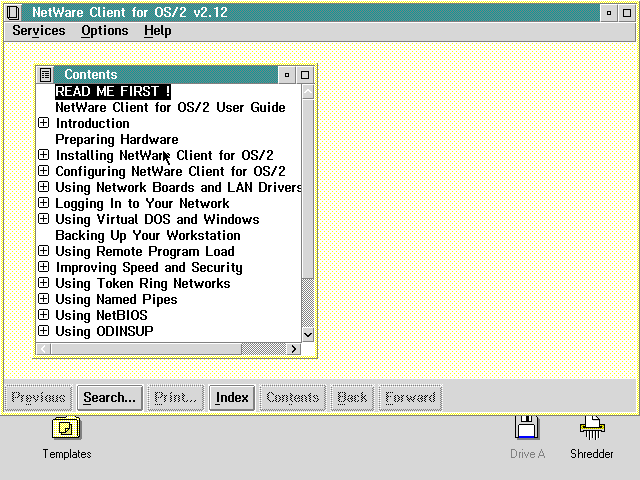This screenshot has height=480, width=640.
Task: Expand Installing NetWare Client for OS/2
Action: click(x=44, y=155)
